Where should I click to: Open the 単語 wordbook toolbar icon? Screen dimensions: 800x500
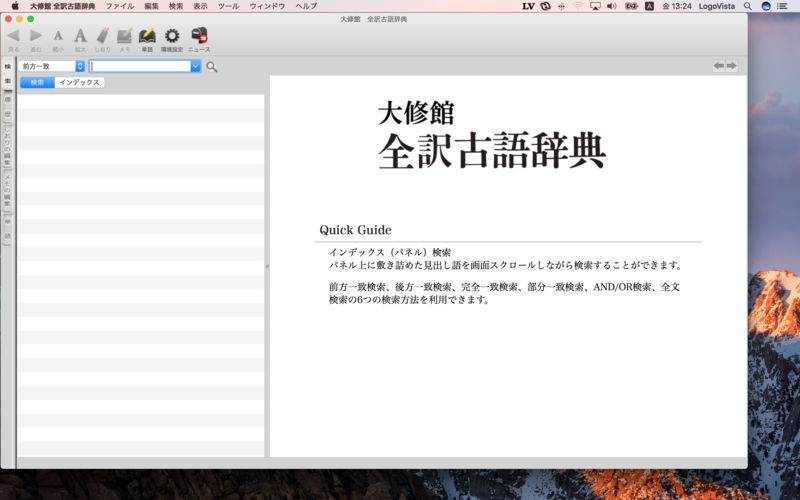click(x=147, y=36)
